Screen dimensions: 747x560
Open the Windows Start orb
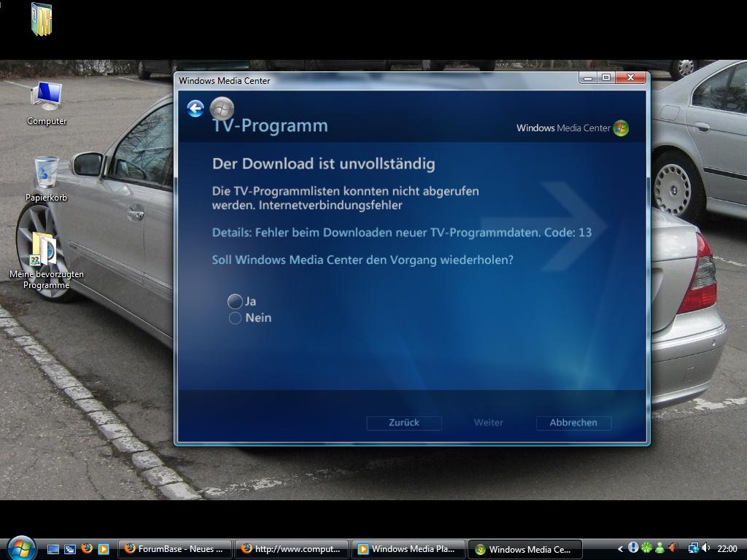point(21,548)
